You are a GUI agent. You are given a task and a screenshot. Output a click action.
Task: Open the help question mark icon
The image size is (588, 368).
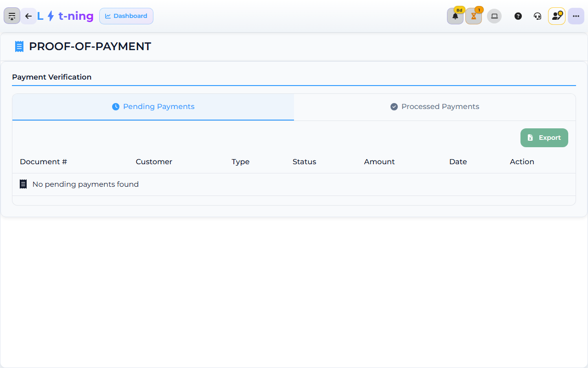(x=518, y=16)
